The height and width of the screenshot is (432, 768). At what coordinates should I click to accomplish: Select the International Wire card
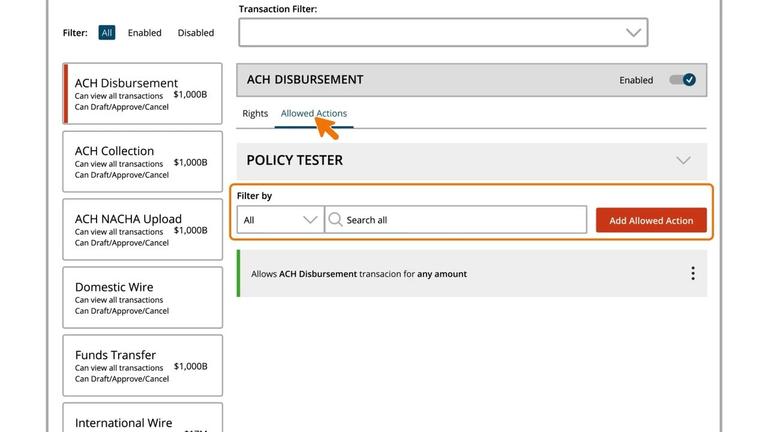(x=143, y=418)
